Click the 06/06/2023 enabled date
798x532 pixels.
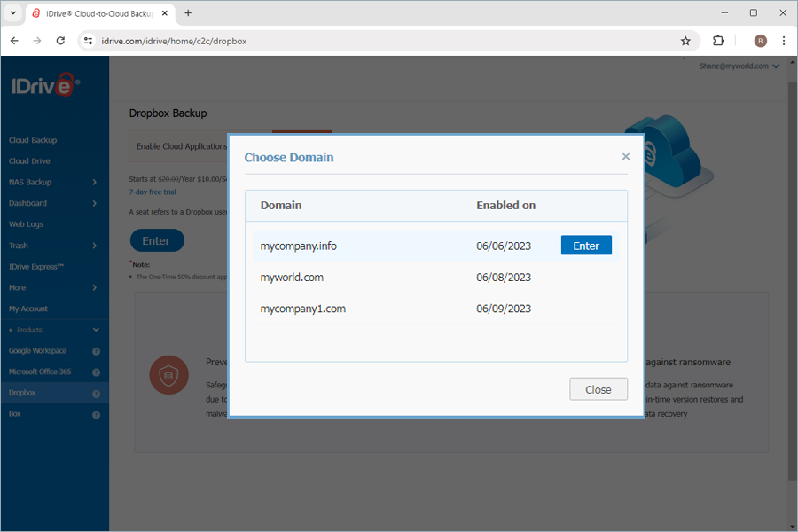[x=504, y=246]
